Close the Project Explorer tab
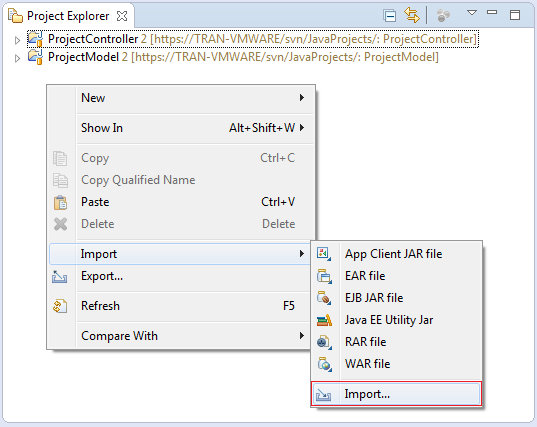The height and width of the screenshot is (427, 537). (x=122, y=16)
